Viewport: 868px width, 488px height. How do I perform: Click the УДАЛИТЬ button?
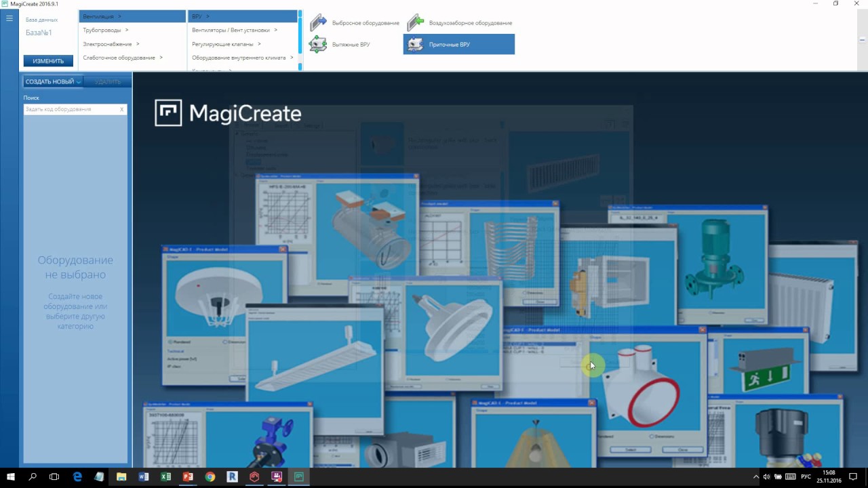coord(108,81)
